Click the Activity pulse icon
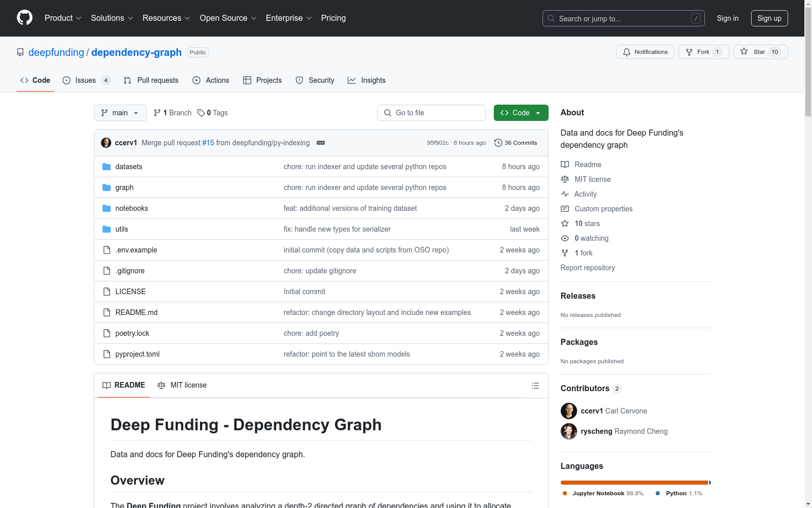 [565, 194]
